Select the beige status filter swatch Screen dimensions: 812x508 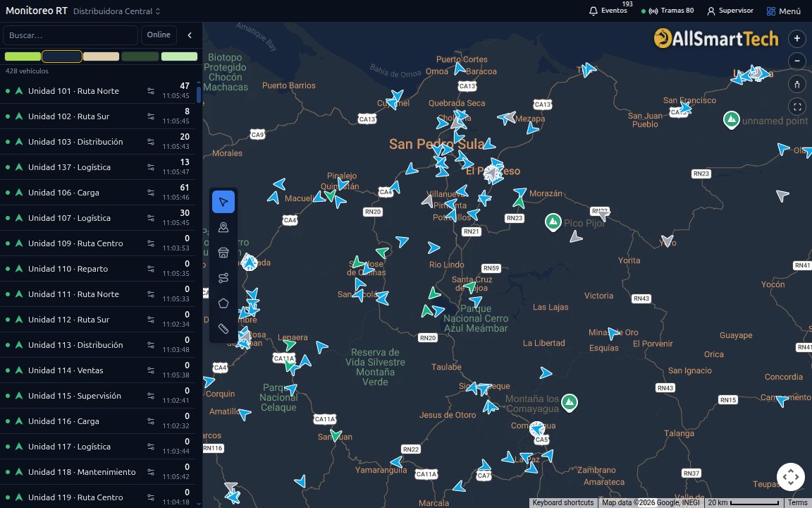click(101, 56)
